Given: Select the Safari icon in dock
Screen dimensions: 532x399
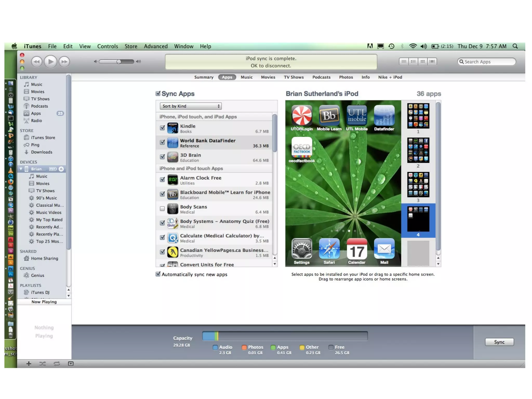Looking at the screenshot, I should 329,249.
